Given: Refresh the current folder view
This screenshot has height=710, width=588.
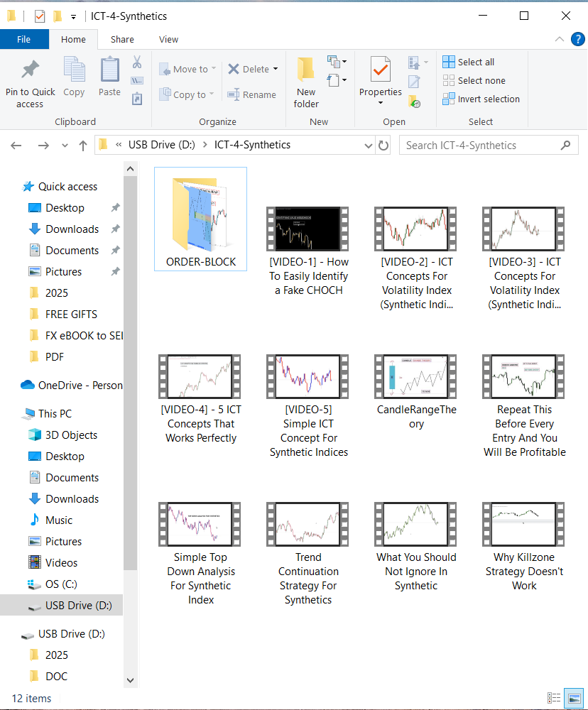Looking at the screenshot, I should point(383,146).
